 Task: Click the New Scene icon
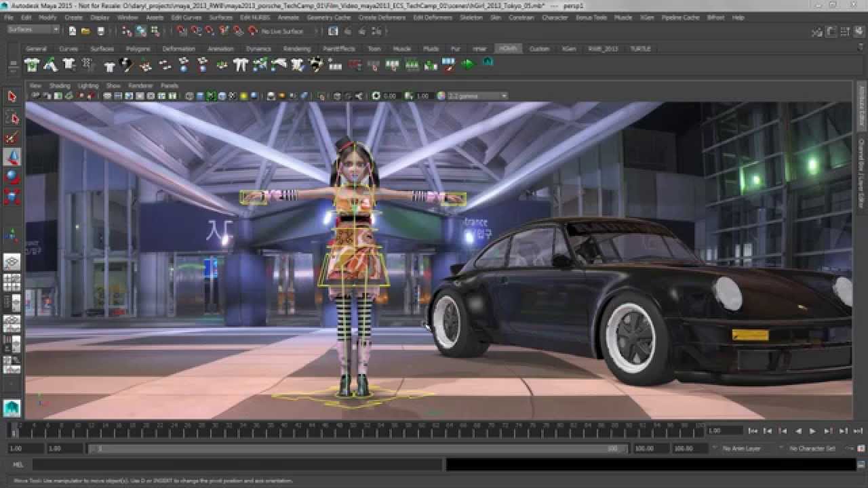pos(72,30)
